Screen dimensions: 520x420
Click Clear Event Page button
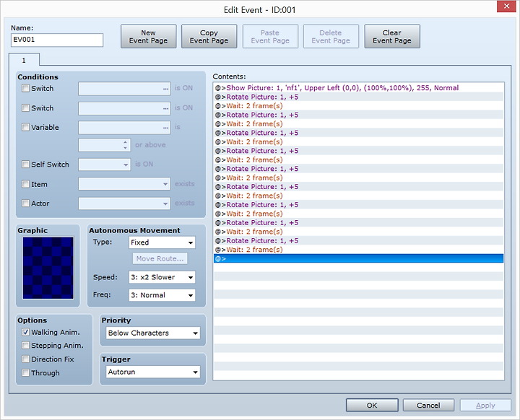click(x=392, y=37)
